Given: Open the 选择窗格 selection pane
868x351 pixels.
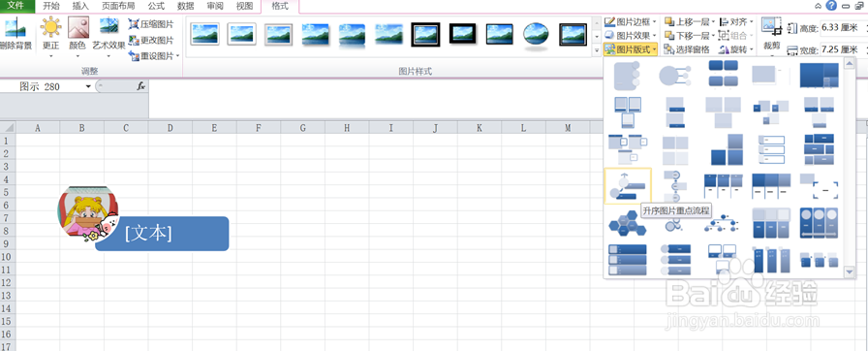Looking at the screenshot, I should (687, 49).
